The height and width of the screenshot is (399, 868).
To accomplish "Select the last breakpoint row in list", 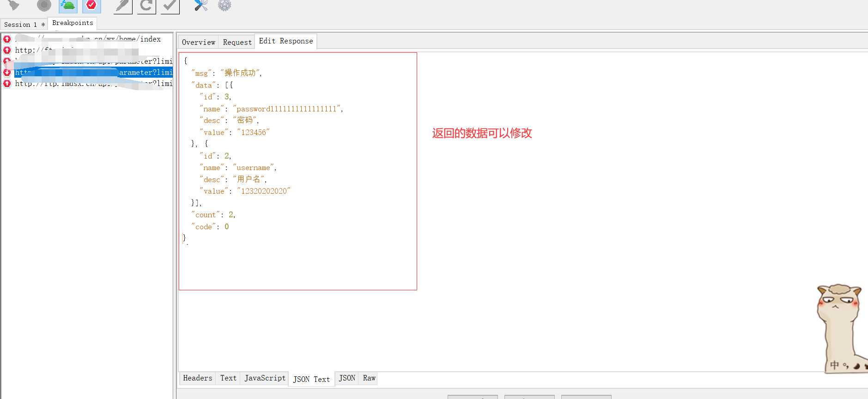I will tap(87, 83).
